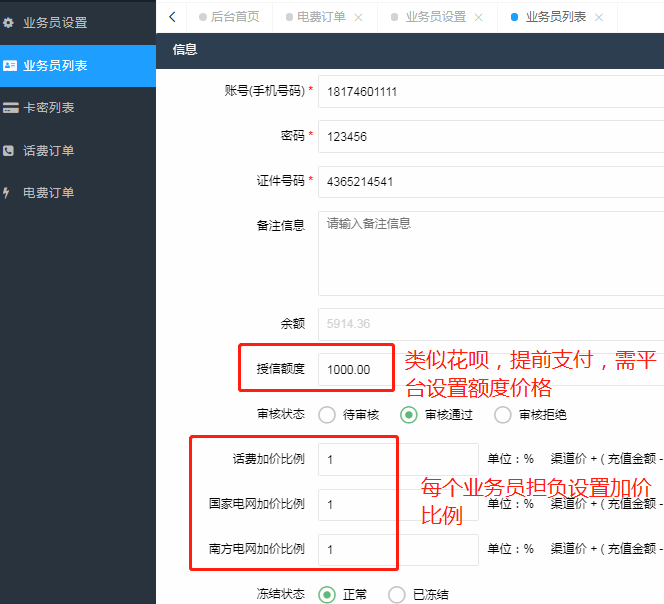Open 话费订单 in the sidebar
This screenshot has width=664, height=604.
coord(78,151)
